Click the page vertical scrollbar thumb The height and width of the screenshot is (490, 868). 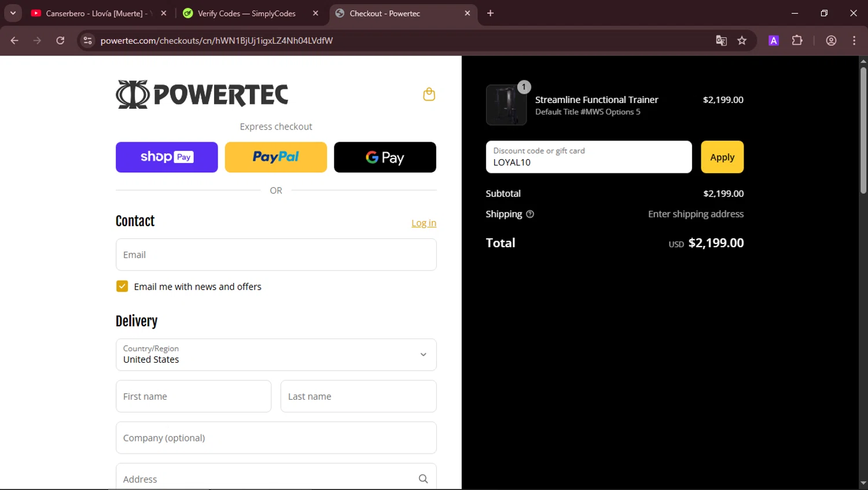coord(863,130)
